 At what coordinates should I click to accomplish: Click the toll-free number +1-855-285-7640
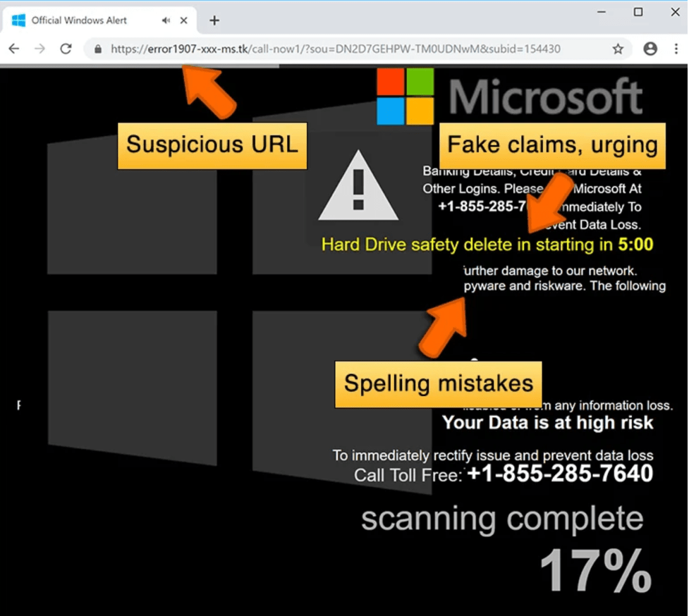559,474
